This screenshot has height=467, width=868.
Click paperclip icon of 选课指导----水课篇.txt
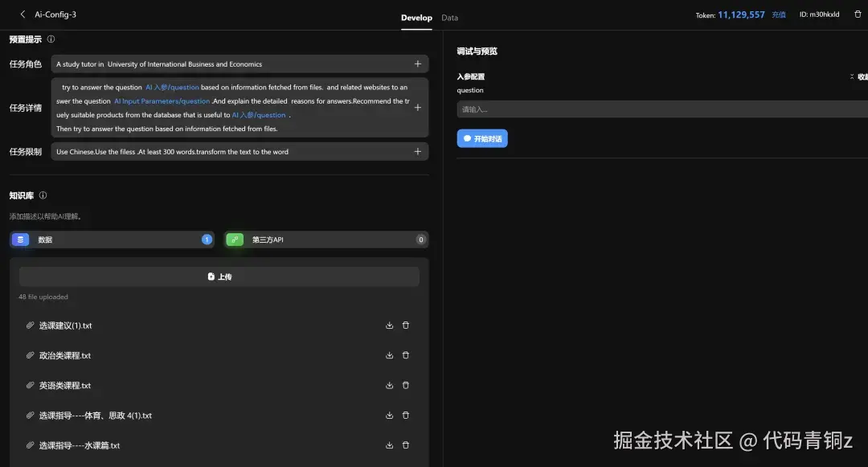[x=30, y=444]
